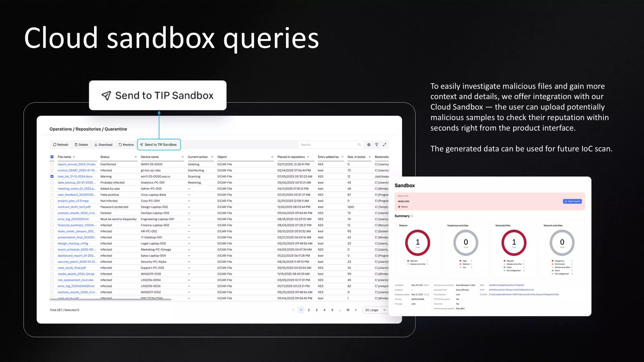The image size is (644, 362).
Task: Open the task_list_31-12-2024.docx file link
Action: point(75,176)
